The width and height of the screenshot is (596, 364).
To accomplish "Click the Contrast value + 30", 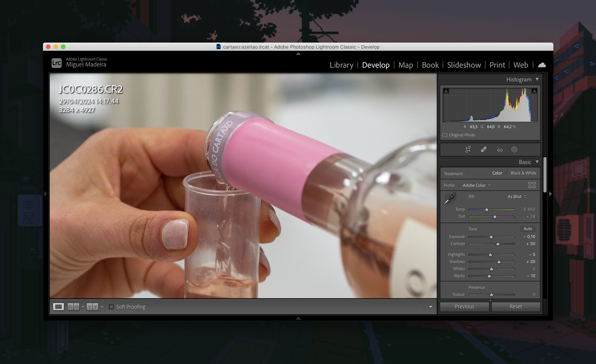I will 531,244.
